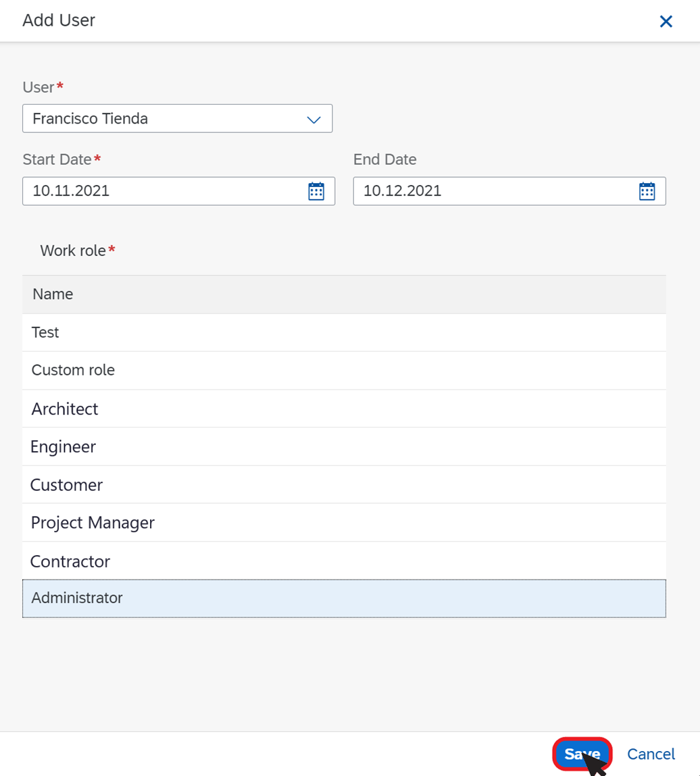The image size is (700, 776).
Task: Save the new user
Action: point(582,754)
